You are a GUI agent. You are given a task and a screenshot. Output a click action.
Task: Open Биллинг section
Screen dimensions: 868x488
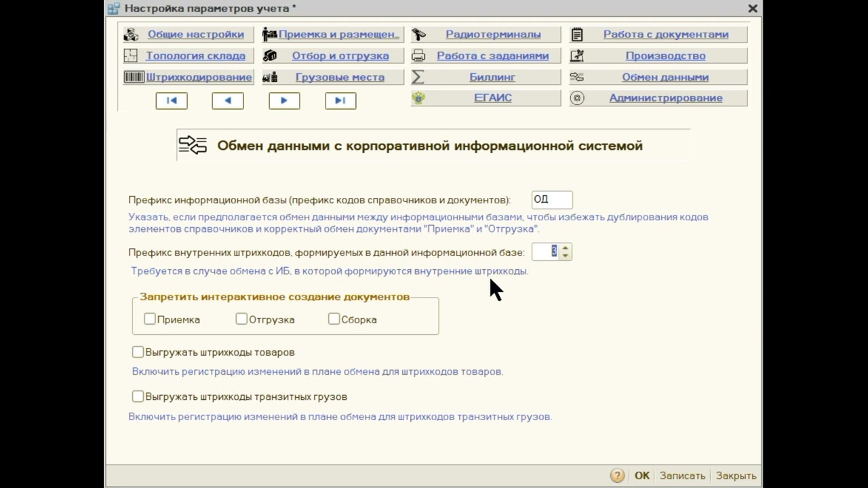tap(492, 77)
